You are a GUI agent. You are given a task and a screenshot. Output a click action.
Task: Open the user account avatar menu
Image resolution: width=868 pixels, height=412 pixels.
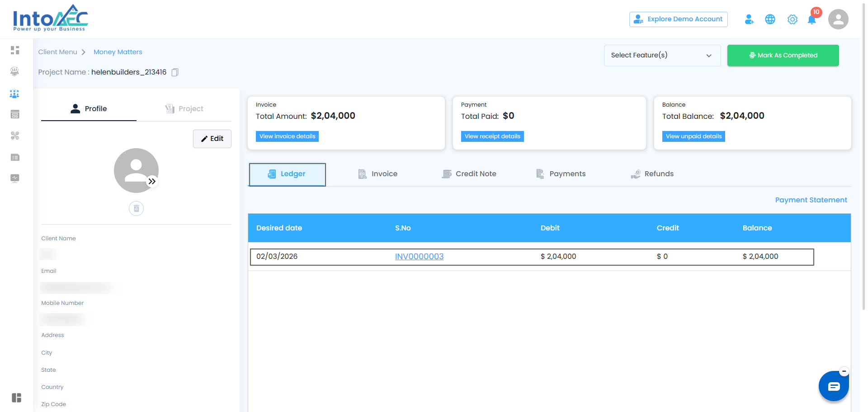tap(838, 19)
